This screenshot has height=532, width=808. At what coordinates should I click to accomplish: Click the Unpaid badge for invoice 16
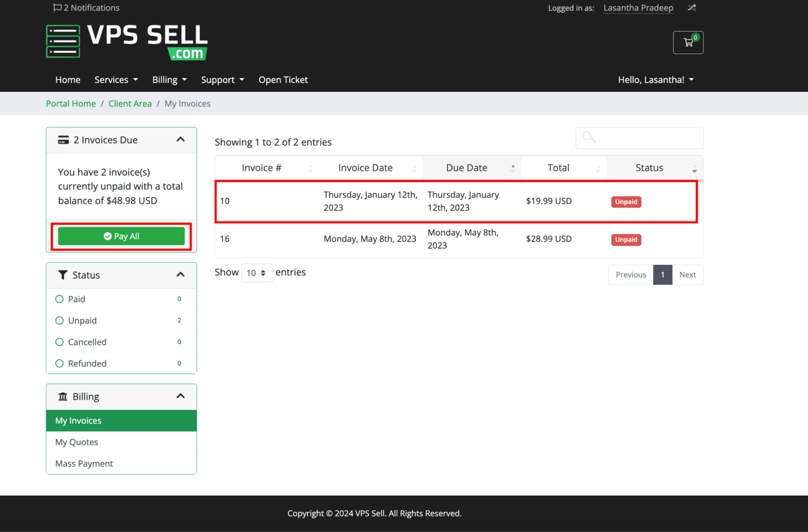[x=626, y=239]
